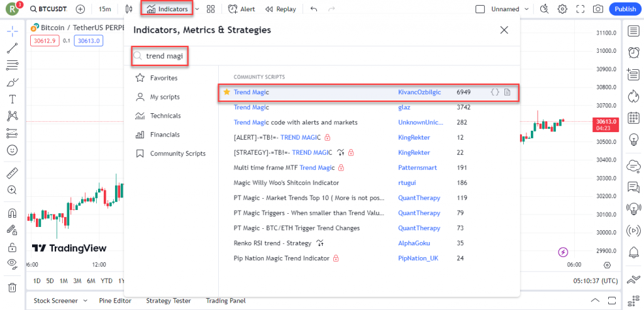The height and width of the screenshot is (310, 644).
Task: Open the calendar panel icon
Action: point(633,118)
